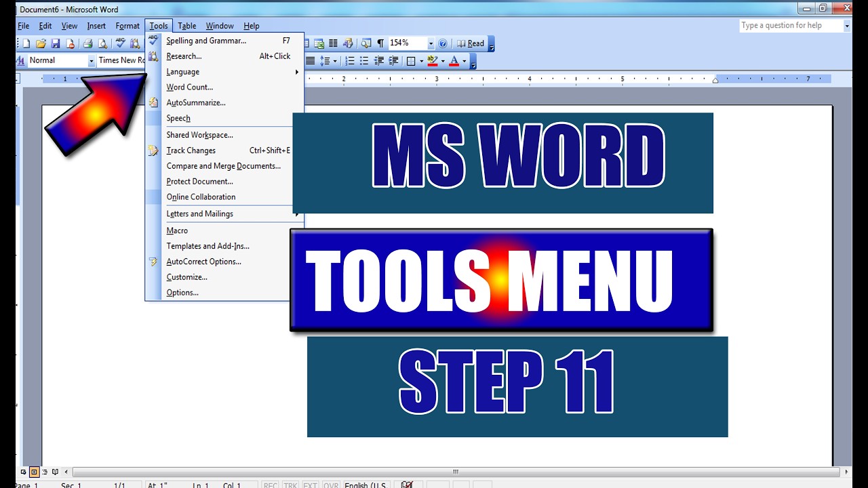Screen dimensions: 868x488
Task: Switch to Print Layout view button
Action: click(34, 472)
